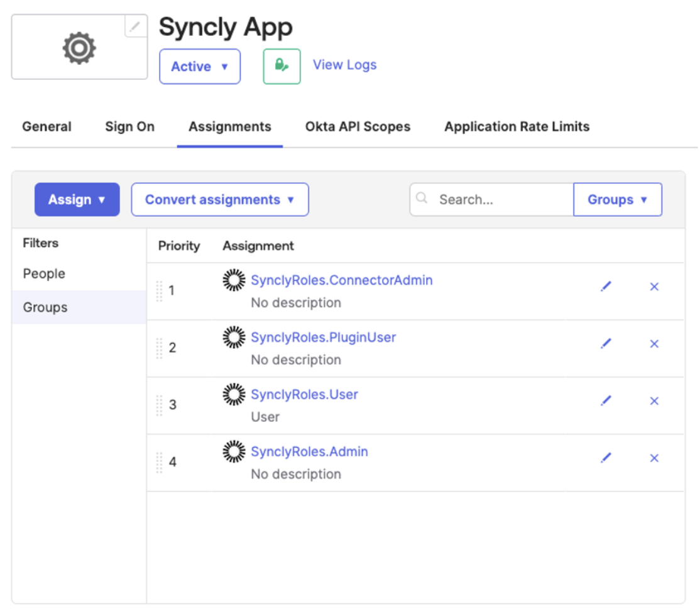Click the Syncly App title
This screenshot has height=611, width=700.
[226, 27]
